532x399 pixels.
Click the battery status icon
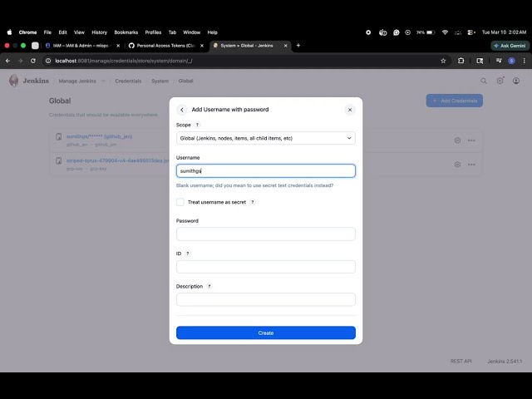pyautogui.click(x=431, y=32)
